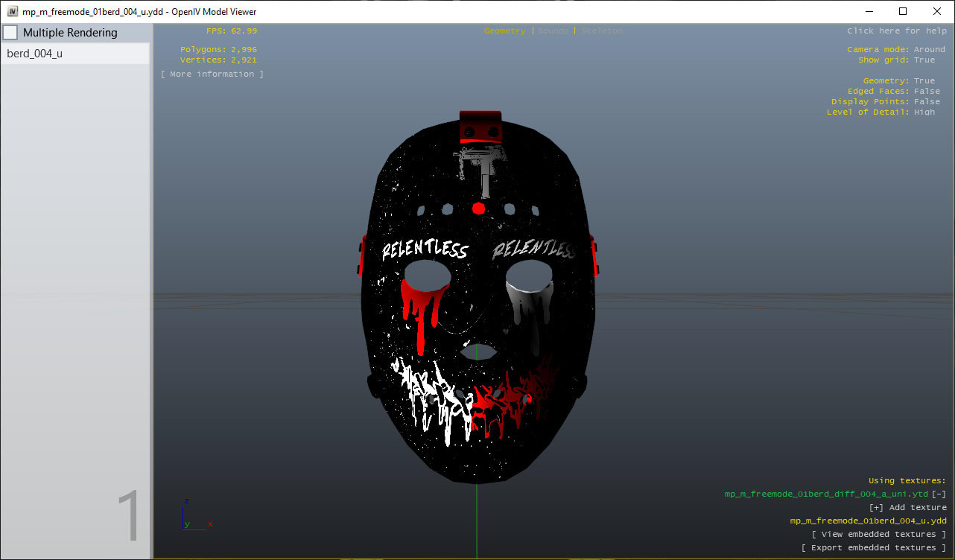The image size is (955, 560).
Task: Switch to Bounds view mode
Action: [553, 31]
